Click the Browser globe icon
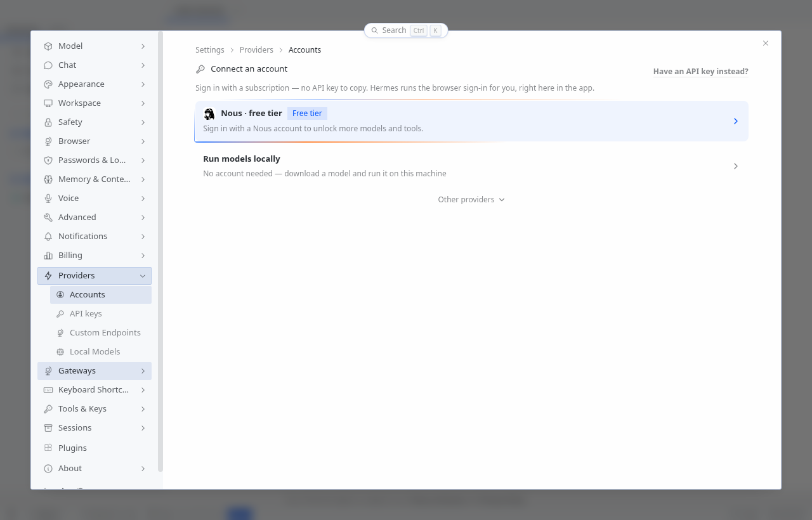The height and width of the screenshot is (520, 812). [x=48, y=141]
